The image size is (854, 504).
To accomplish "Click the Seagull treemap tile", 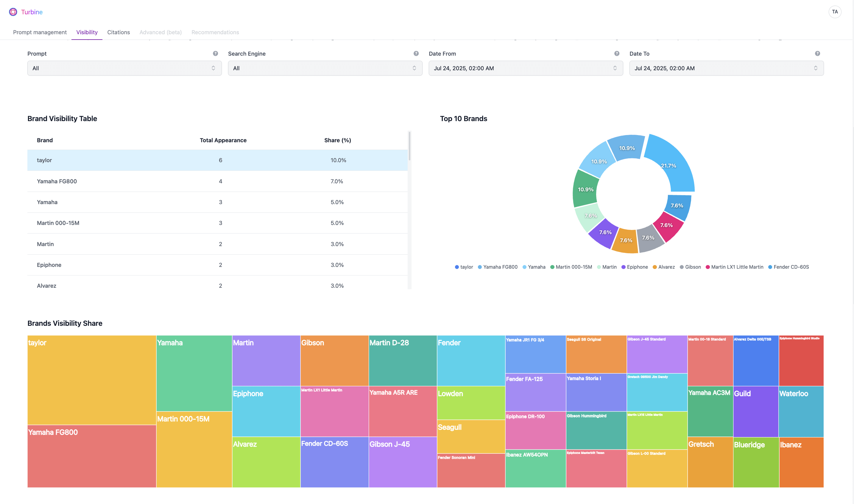I will [x=471, y=437].
